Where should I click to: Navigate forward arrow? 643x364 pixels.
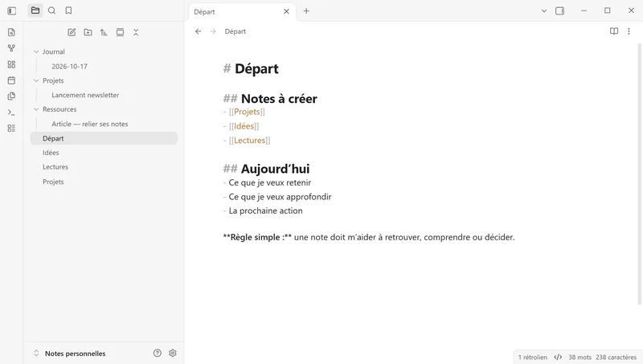(x=213, y=31)
